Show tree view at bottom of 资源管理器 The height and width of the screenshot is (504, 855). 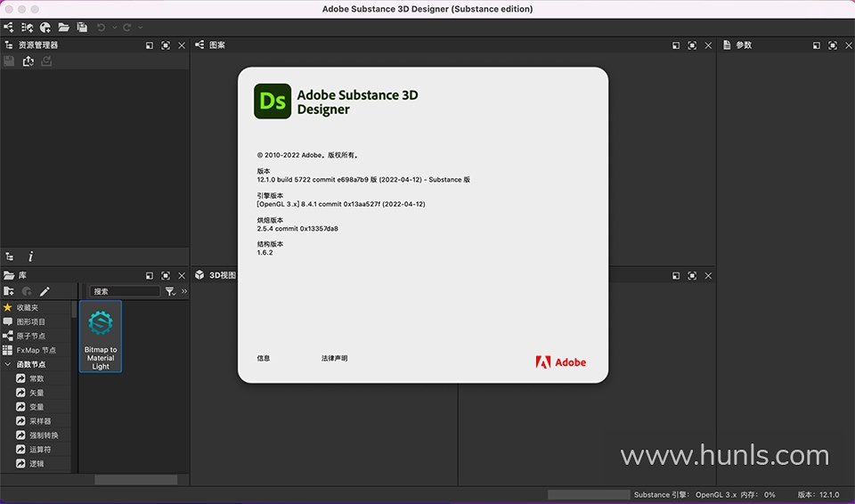(x=9, y=256)
